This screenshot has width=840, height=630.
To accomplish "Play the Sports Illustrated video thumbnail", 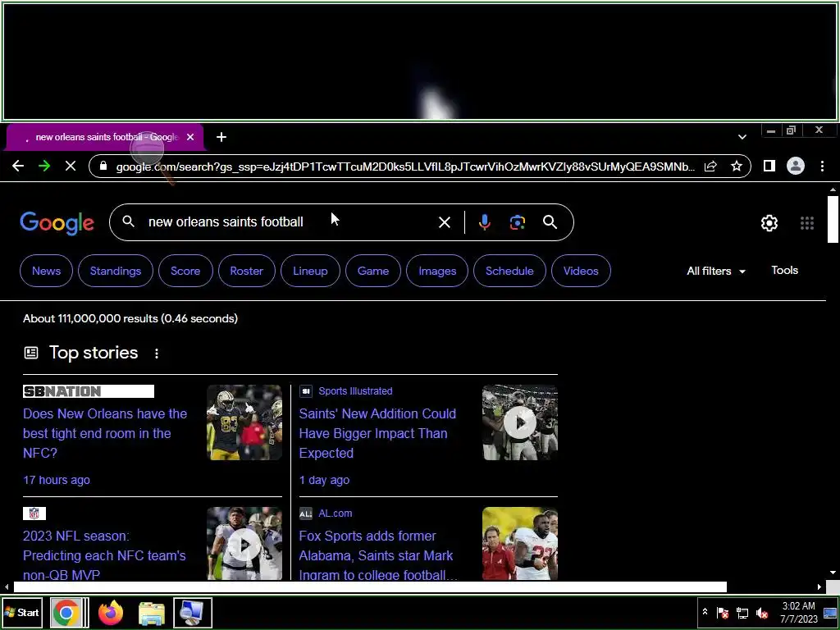I will click(519, 422).
